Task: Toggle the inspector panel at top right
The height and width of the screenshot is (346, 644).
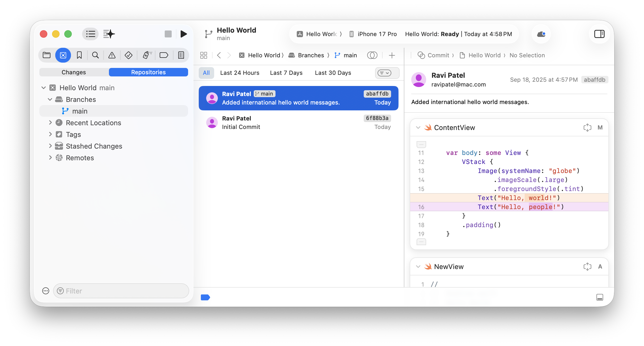Action: (599, 34)
